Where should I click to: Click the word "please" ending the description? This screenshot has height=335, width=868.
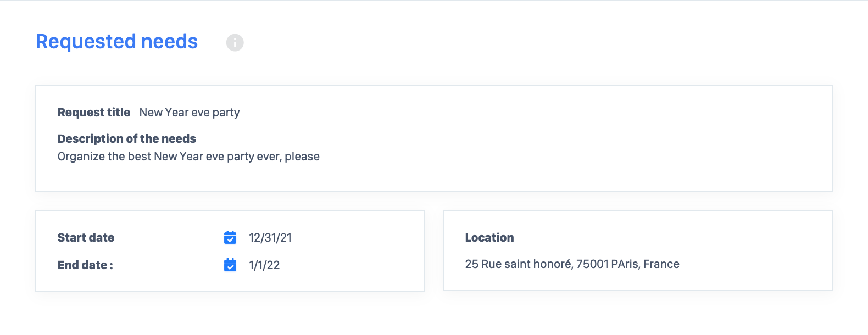pos(302,157)
